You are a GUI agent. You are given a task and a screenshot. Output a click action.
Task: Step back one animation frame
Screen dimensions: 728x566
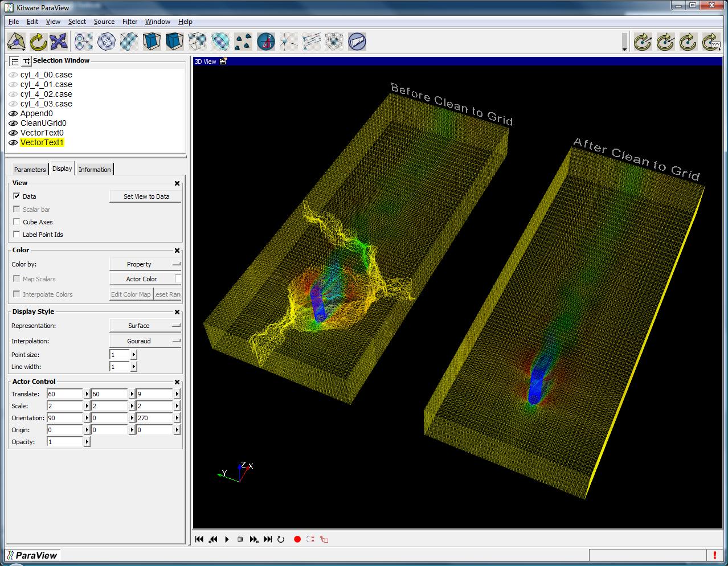(213, 539)
